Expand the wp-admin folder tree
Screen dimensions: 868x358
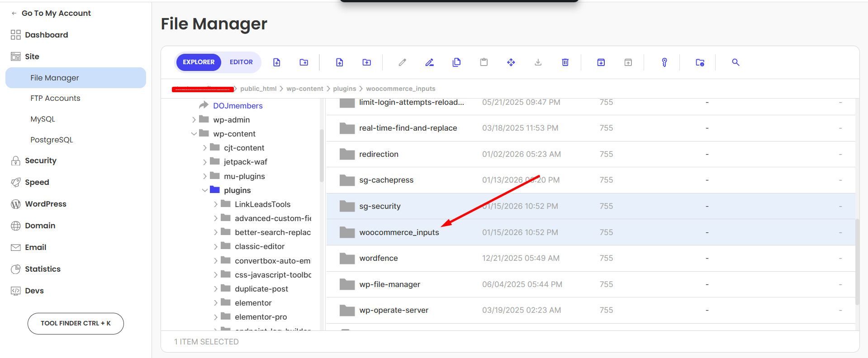tap(194, 120)
